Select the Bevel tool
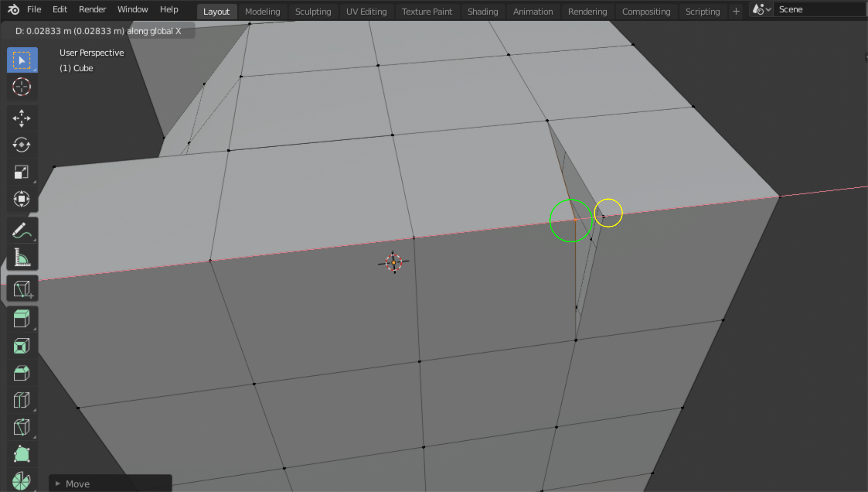The width and height of the screenshot is (868, 492). coord(22,373)
